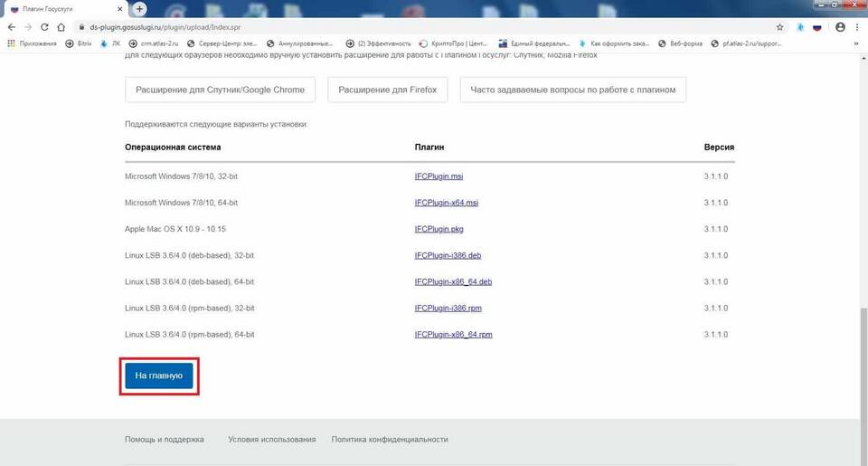The width and height of the screenshot is (868, 466).
Task: Download the IFCPlugin-i386.deb link
Action: coord(448,255)
